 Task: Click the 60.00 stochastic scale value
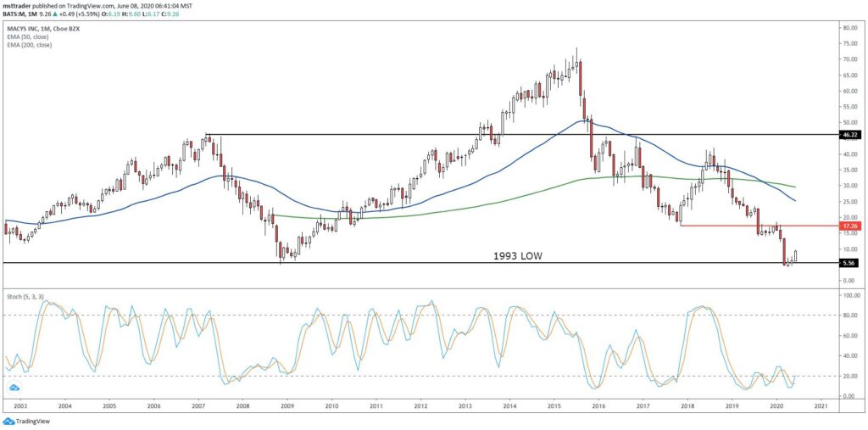(x=851, y=336)
